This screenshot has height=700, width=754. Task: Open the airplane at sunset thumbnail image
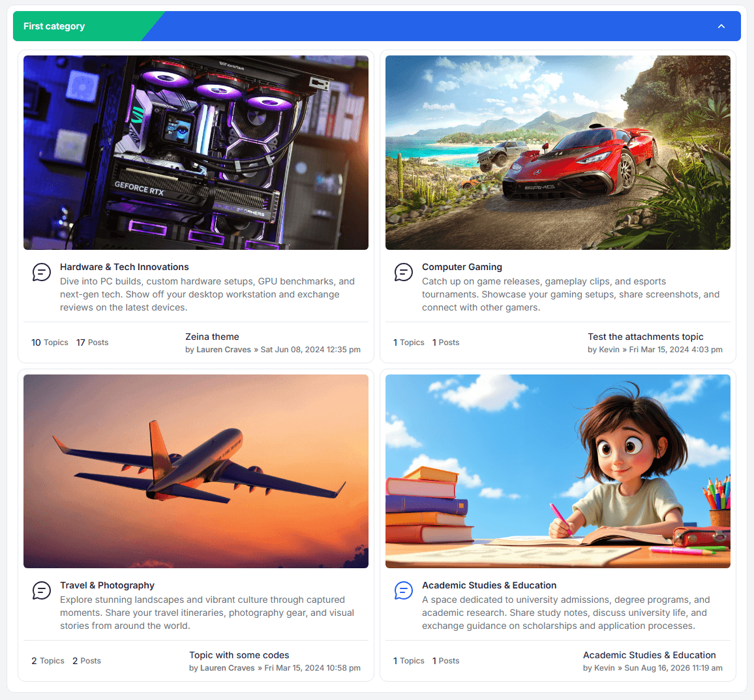196,472
